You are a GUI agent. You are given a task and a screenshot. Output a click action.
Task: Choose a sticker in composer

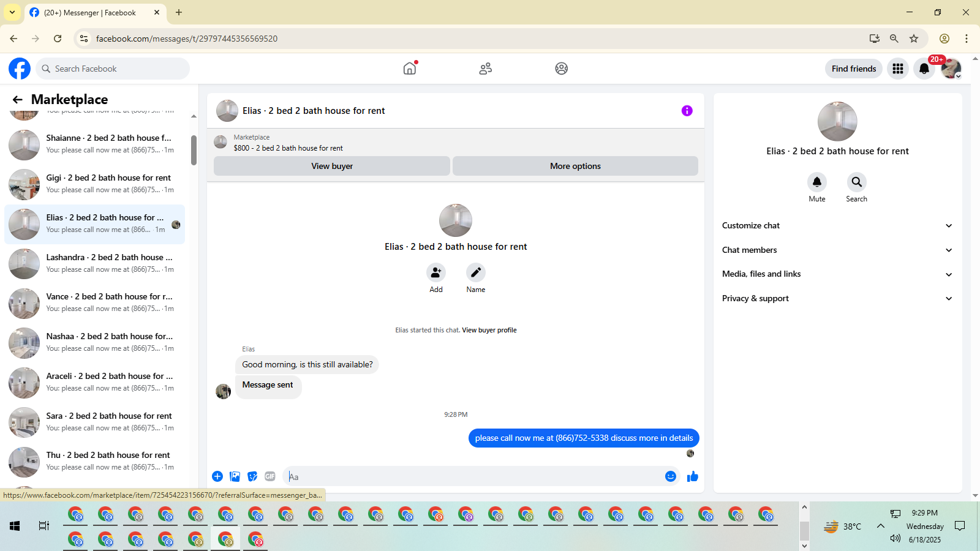252,476
